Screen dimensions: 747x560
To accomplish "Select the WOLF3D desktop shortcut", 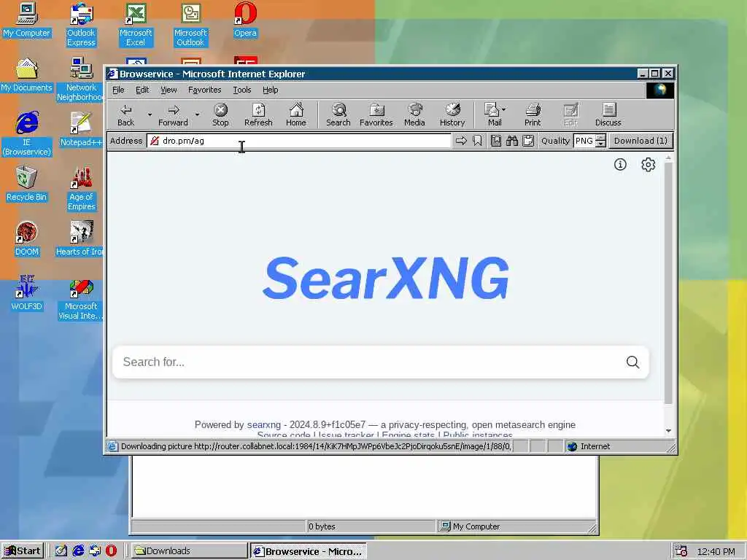I will [x=27, y=293].
